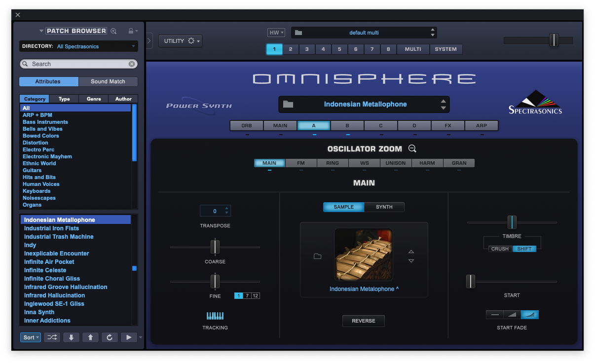Click in the Search input field

(x=79, y=64)
